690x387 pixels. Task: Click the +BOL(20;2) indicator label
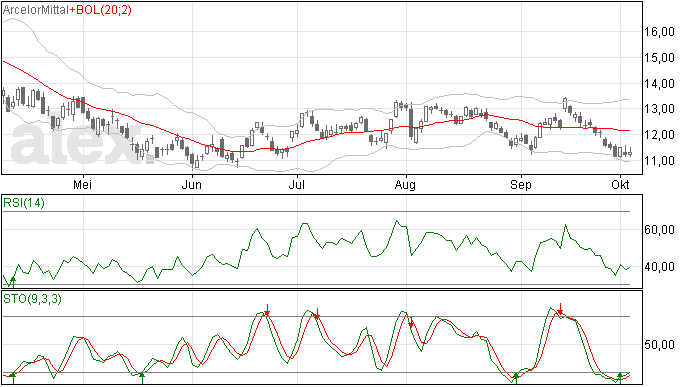point(101,10)
